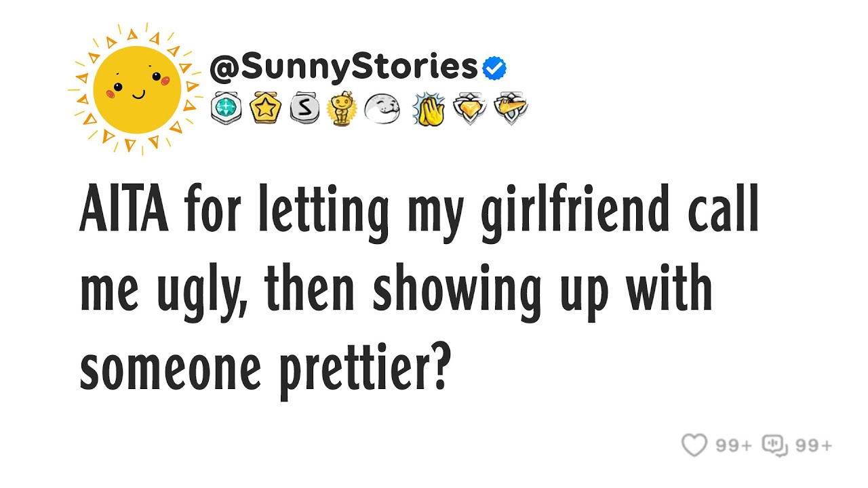Click the clapping hands award icon

(x=429, y=108)
